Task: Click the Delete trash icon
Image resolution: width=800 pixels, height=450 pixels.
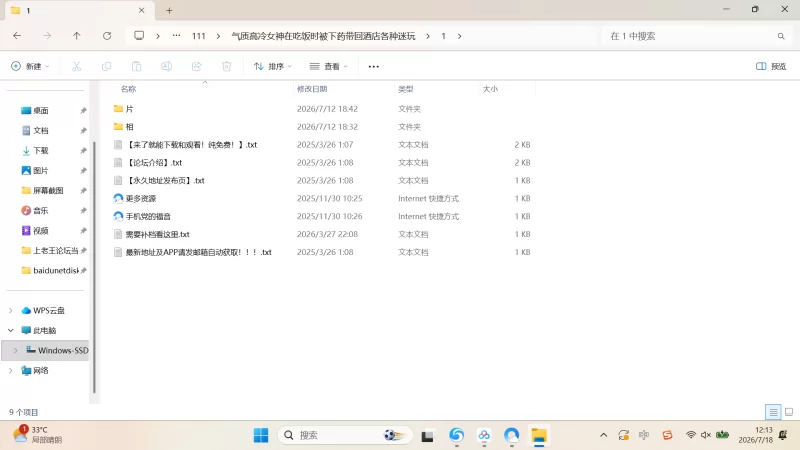Action: click(x=227, y=66)
